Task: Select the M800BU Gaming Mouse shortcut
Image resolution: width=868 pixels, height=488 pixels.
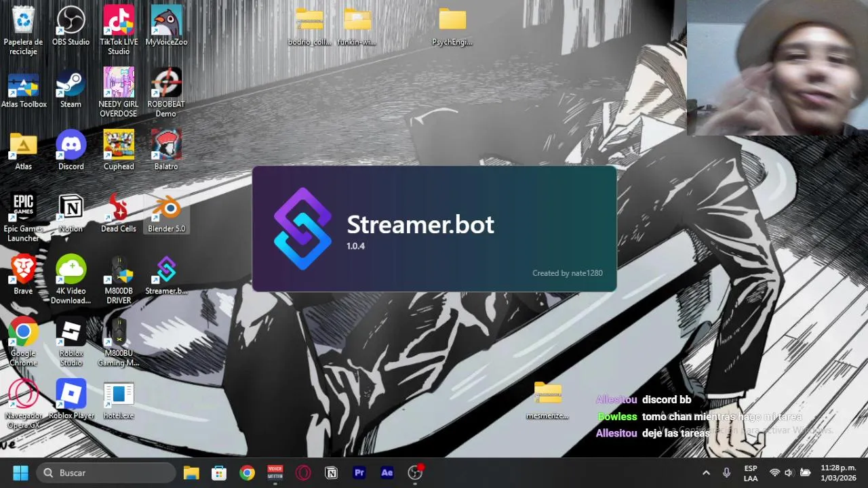Action: 119,342
